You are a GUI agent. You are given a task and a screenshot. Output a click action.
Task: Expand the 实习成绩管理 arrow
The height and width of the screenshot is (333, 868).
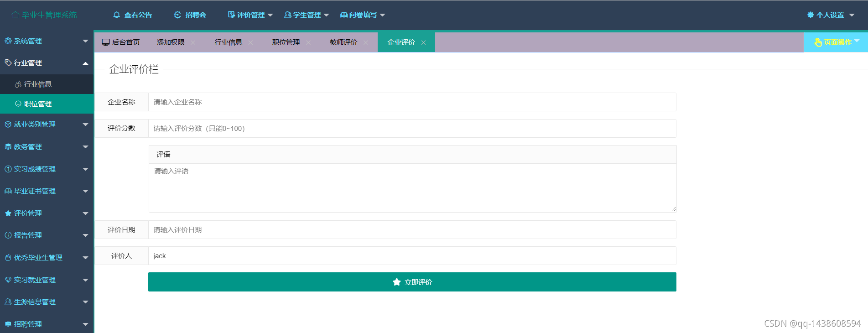[x=85, y=169]
